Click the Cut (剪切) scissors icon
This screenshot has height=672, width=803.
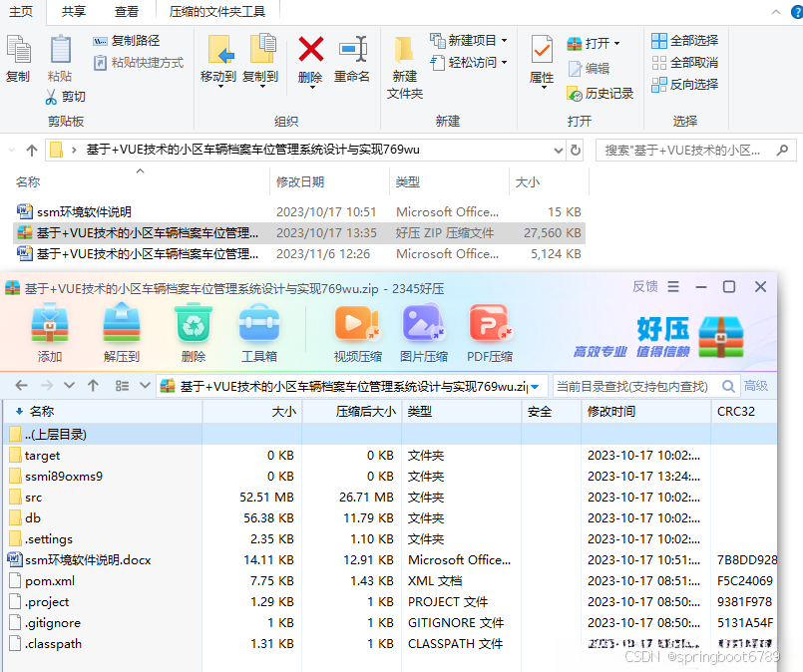point(51,97)
